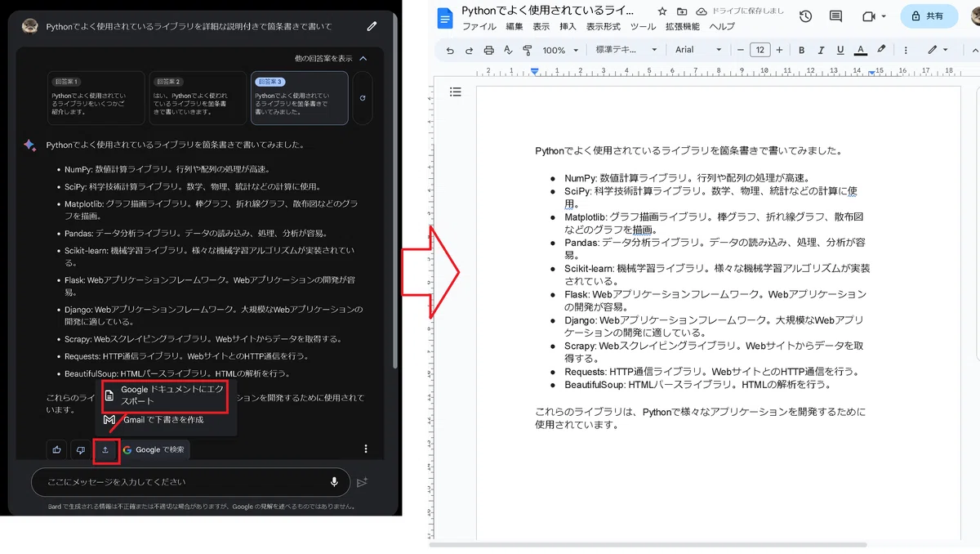Open the 拡張機能 menu in Docs

(x=683, y=27)
